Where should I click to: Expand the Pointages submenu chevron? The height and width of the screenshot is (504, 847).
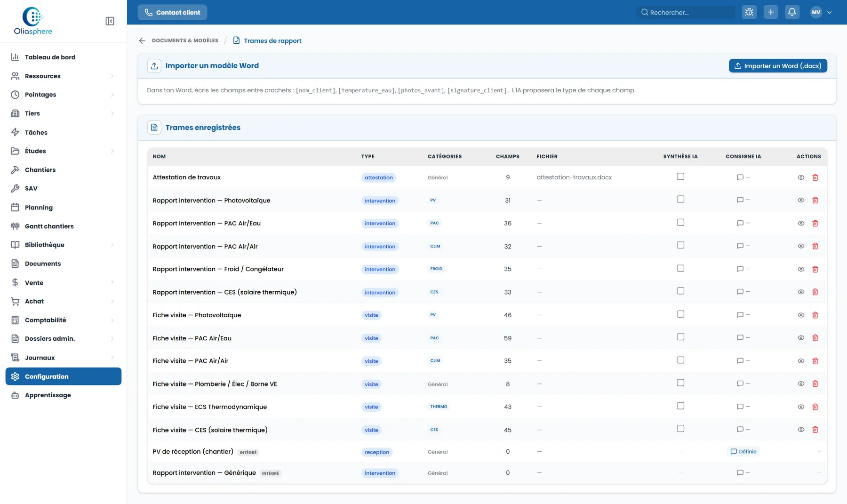(x=112, y=95)
